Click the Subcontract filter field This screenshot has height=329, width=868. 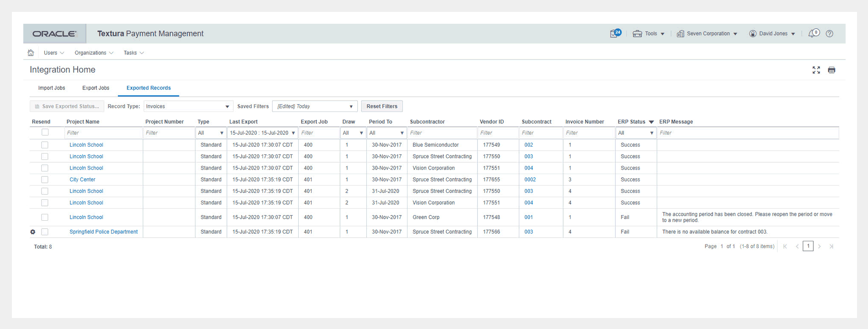pyautogui.click(x=541, y=133)
